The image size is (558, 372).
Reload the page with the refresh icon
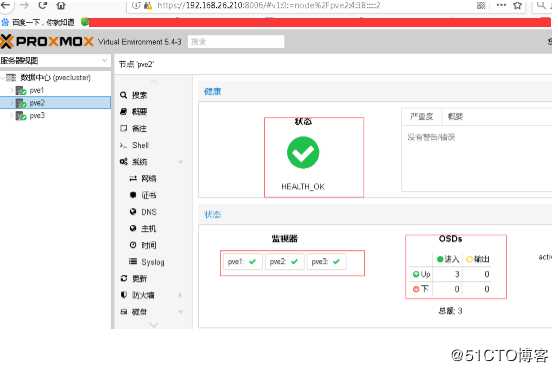click(43, 5)
